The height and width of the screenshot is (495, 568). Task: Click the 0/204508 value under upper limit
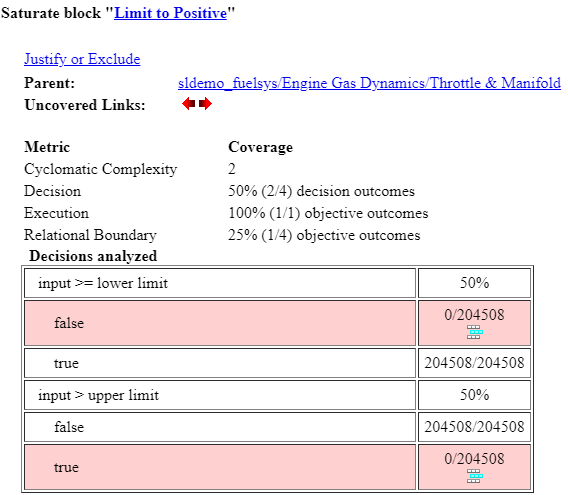click(x=475, y=459)
